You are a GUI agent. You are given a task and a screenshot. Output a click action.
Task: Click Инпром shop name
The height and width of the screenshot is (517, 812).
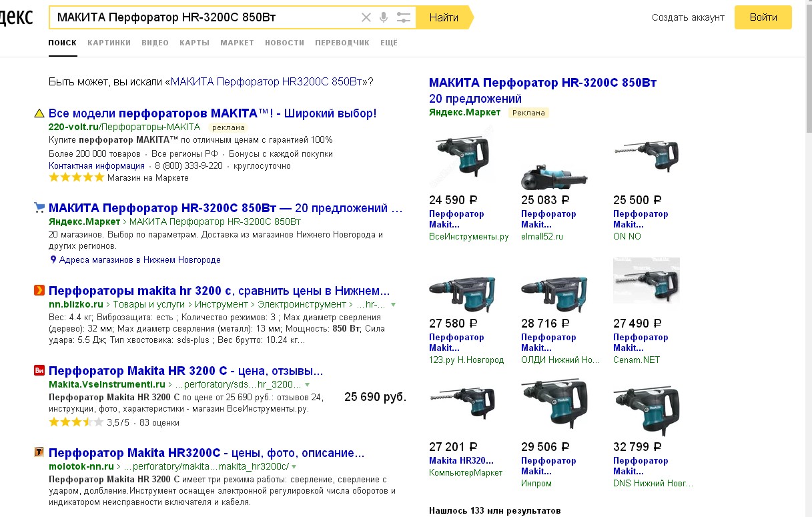pos(536,483)
